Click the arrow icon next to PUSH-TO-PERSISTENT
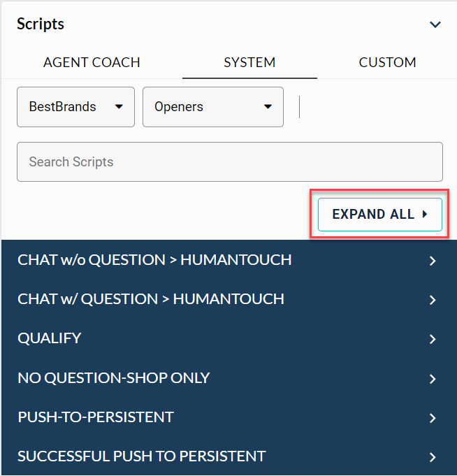 433,418
